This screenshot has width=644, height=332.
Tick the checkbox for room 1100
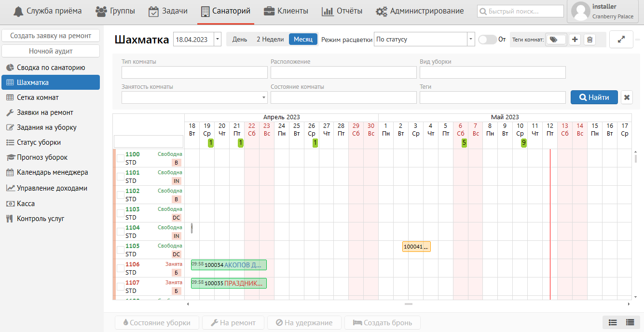pos(120,158)
